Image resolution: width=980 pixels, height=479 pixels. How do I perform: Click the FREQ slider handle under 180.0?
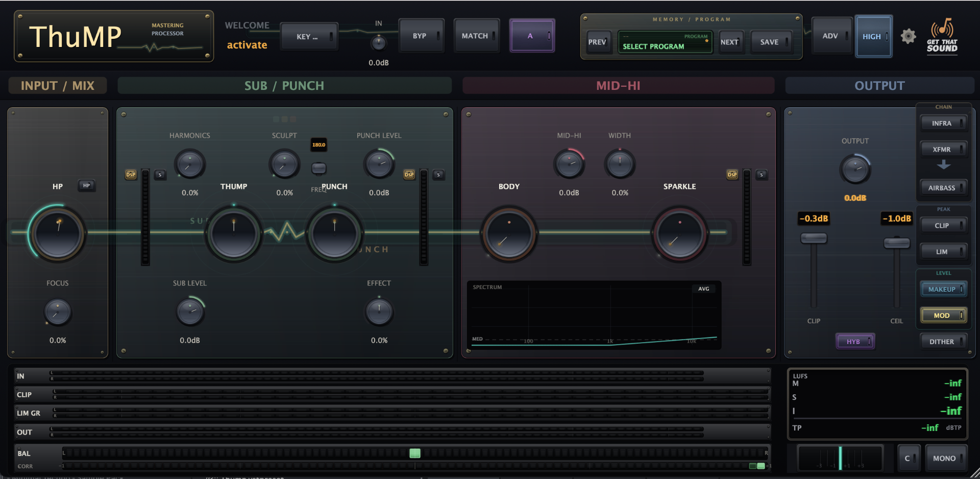319,168
